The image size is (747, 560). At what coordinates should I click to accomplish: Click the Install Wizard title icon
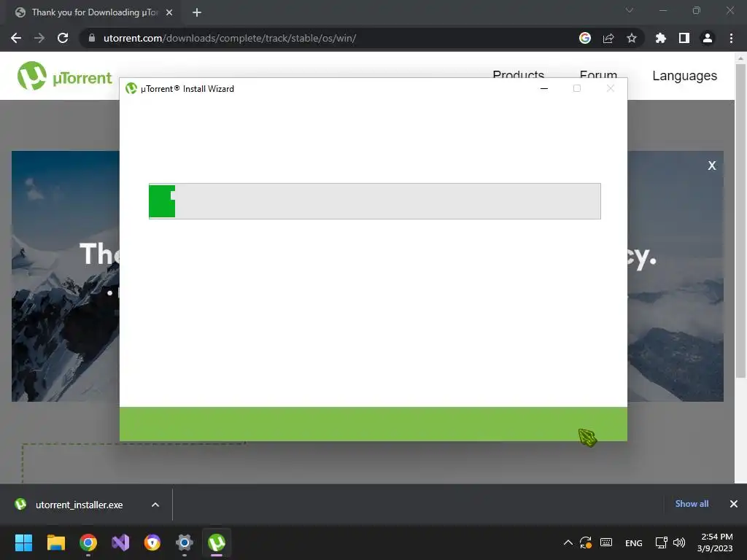pos(131,88)
